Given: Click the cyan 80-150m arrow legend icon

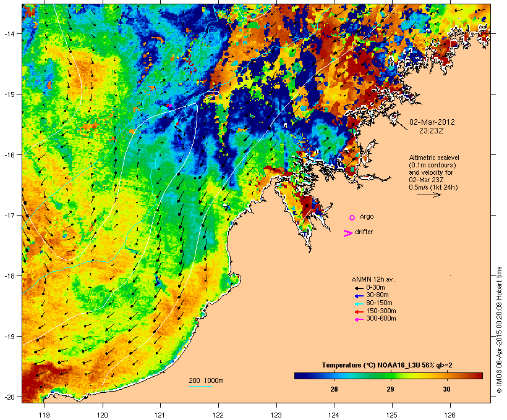Looking at the screenshot, I should (359, 304).
